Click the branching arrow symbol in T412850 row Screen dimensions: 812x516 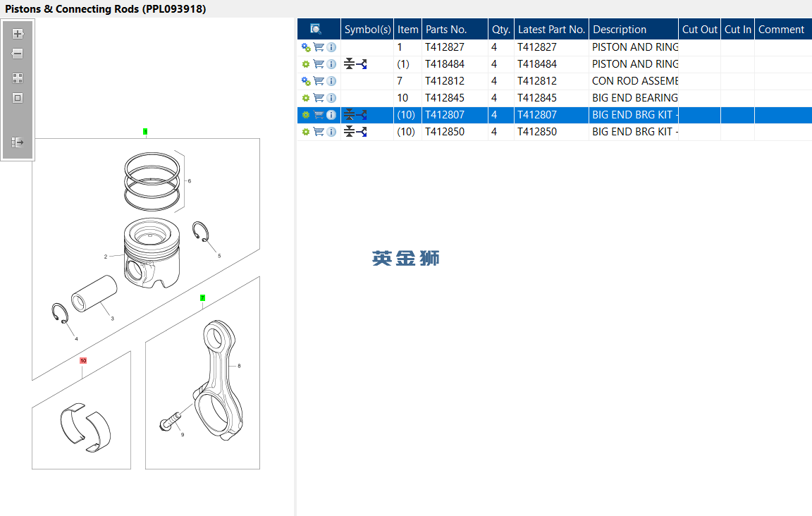click(x=362, y=132)
